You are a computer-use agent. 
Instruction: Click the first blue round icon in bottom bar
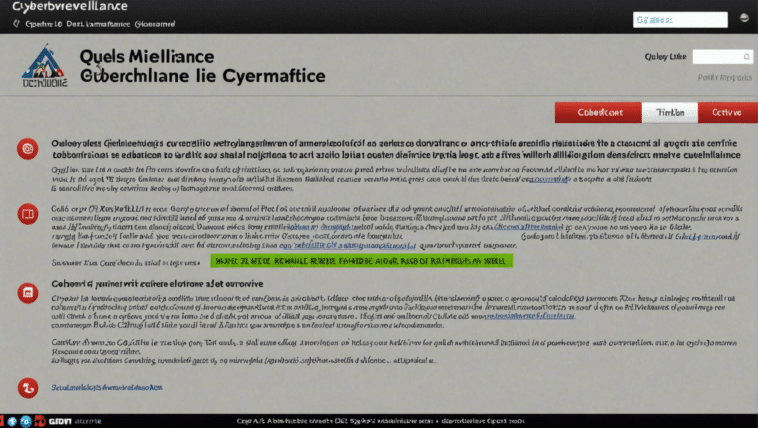pyautogui.click(x=12, y=421)
